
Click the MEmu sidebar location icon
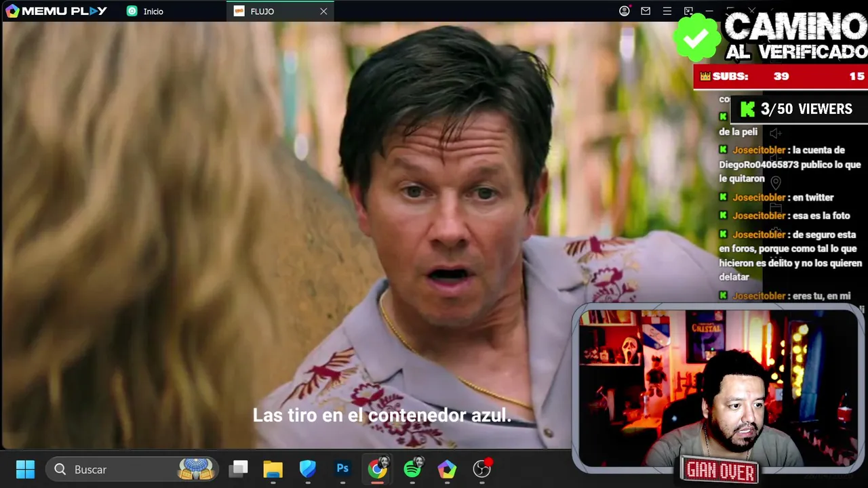coord(776,183)
